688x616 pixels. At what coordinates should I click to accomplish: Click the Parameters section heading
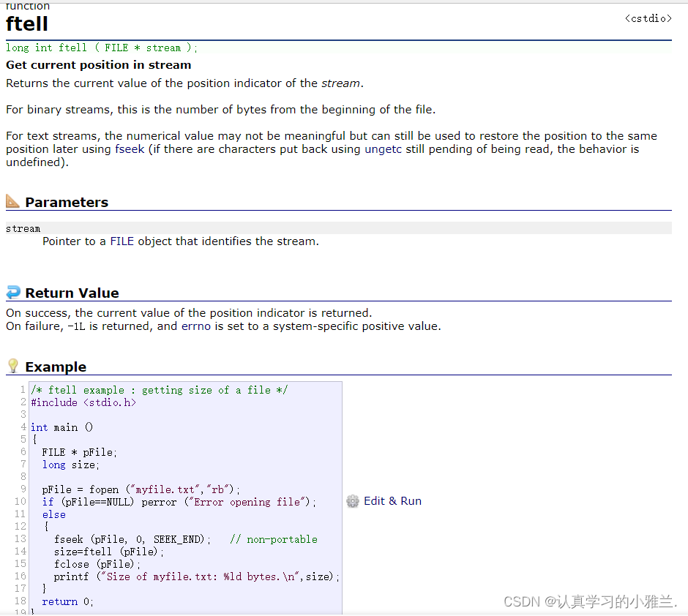point(67,203)
